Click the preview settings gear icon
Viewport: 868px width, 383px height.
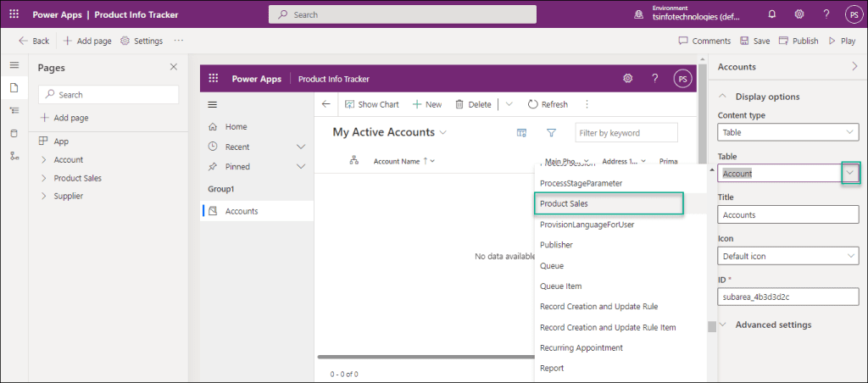point(628,79)
